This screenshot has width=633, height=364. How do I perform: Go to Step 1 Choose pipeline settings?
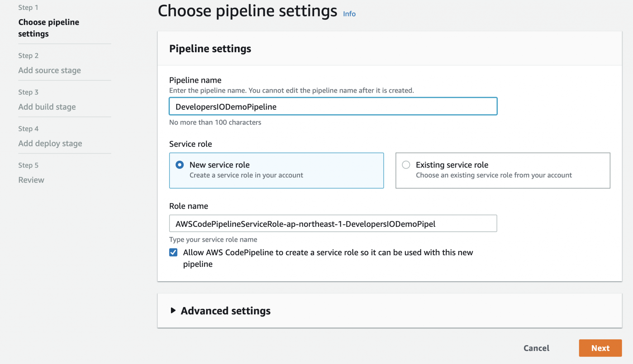coord(49,28)
